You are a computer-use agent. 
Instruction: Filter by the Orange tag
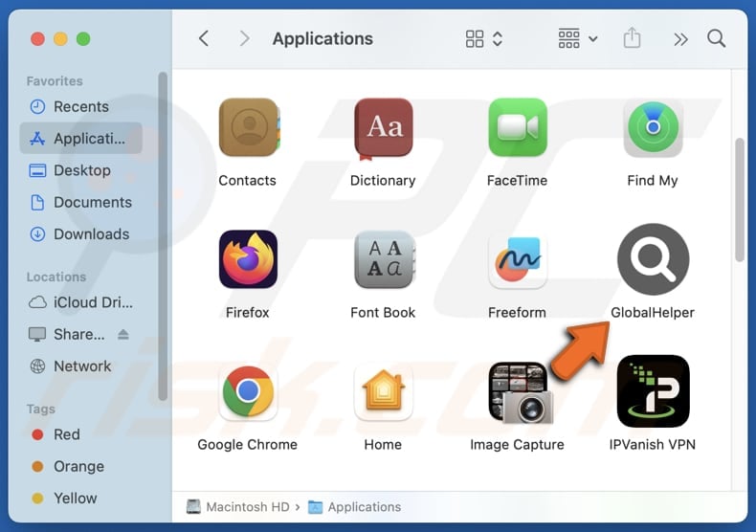[x=80, y=467]
